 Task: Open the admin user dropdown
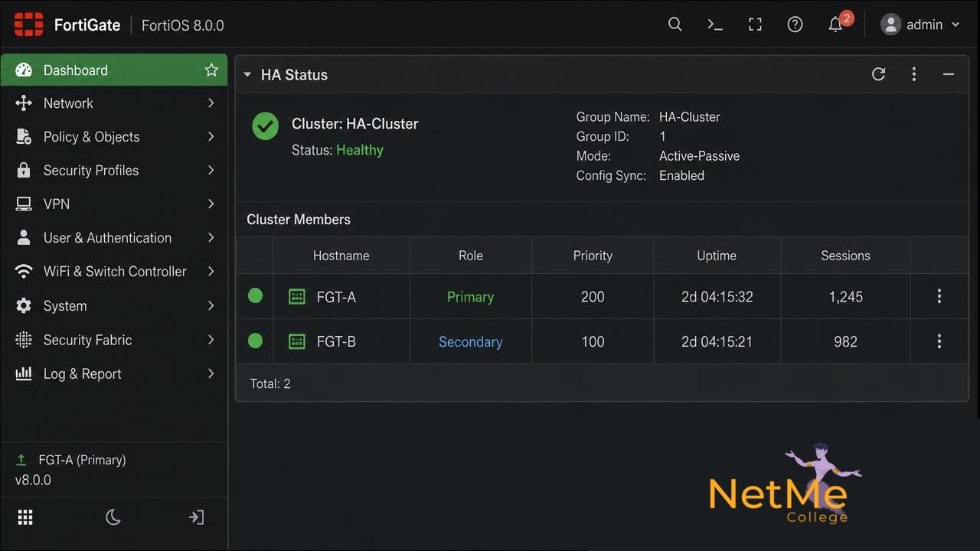pyautogui.click(x=920, y=24)
